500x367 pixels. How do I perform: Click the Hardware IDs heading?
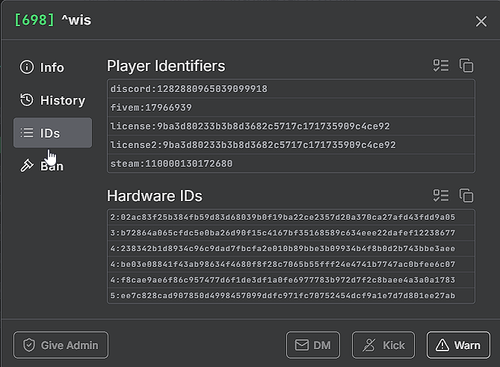pyautogui.click(x=154, y=196)
